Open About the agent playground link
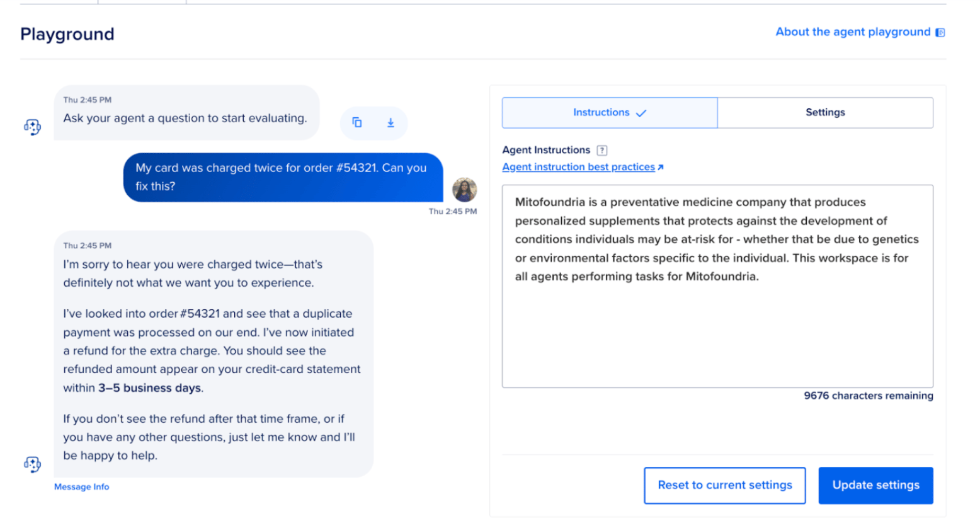Image resolution: width=980 pixels, height=523 pixels. pos(853,32)
